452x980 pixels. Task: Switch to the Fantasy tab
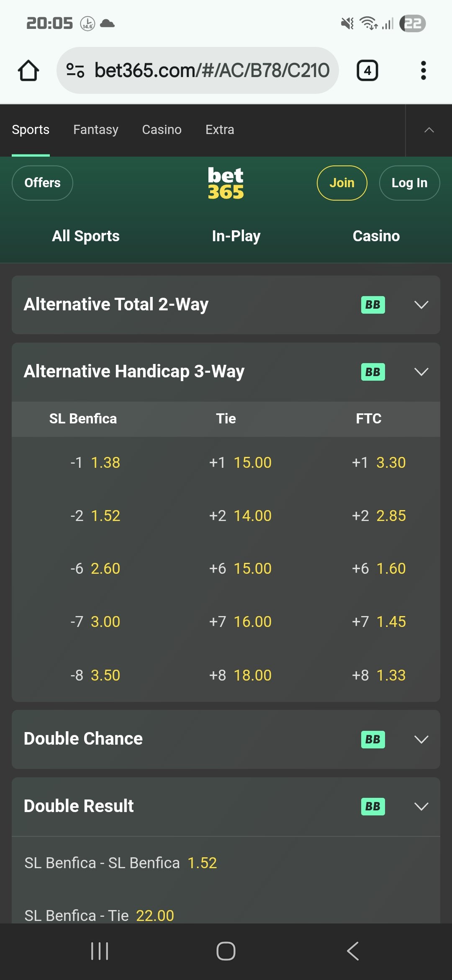pyautogui.click(x=96, y=130)
